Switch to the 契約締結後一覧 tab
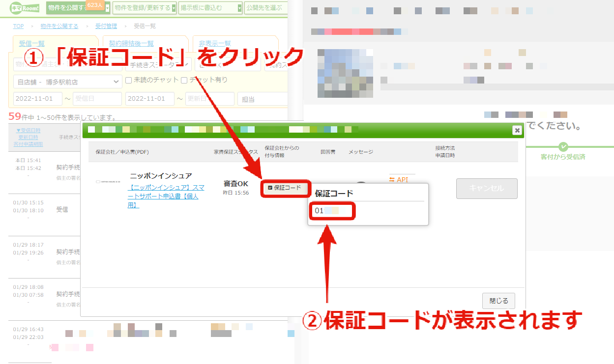614x364 pixels. [131, 43]
